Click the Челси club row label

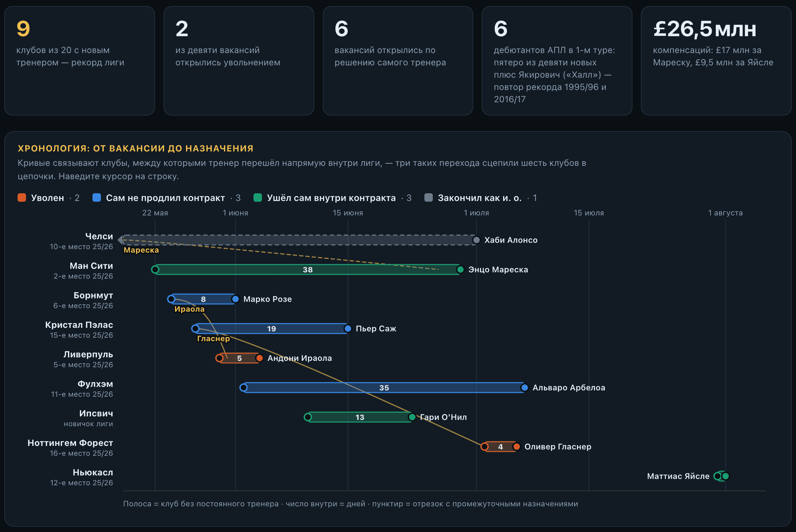point(99,236)
